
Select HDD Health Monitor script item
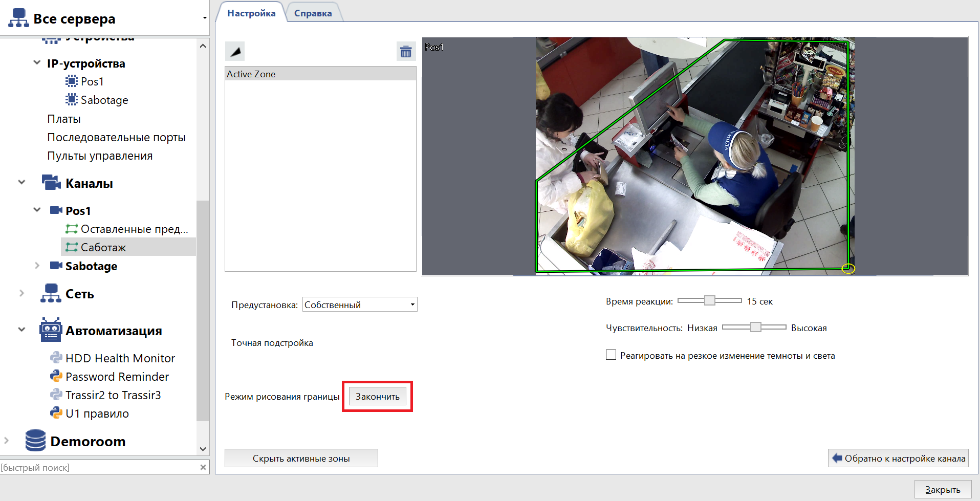click(120, 358)
